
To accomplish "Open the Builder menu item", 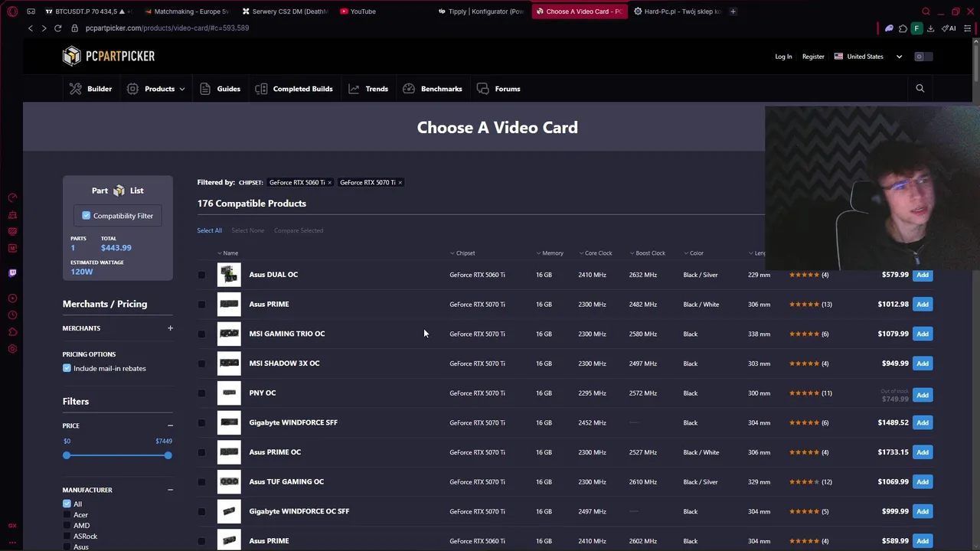I will point(90,89).
